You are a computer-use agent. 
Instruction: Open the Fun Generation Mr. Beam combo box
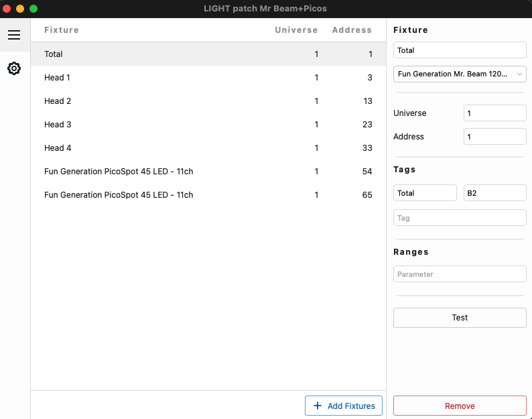[460, 74]
